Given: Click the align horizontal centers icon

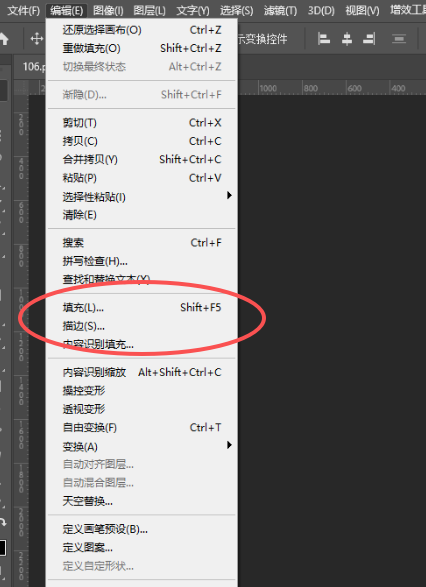Looking at the screenshot, I should click(347, 39).
